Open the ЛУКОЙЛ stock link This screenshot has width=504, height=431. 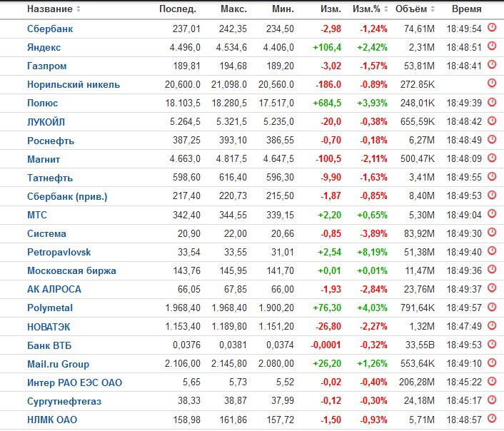[x=46, y=122]
